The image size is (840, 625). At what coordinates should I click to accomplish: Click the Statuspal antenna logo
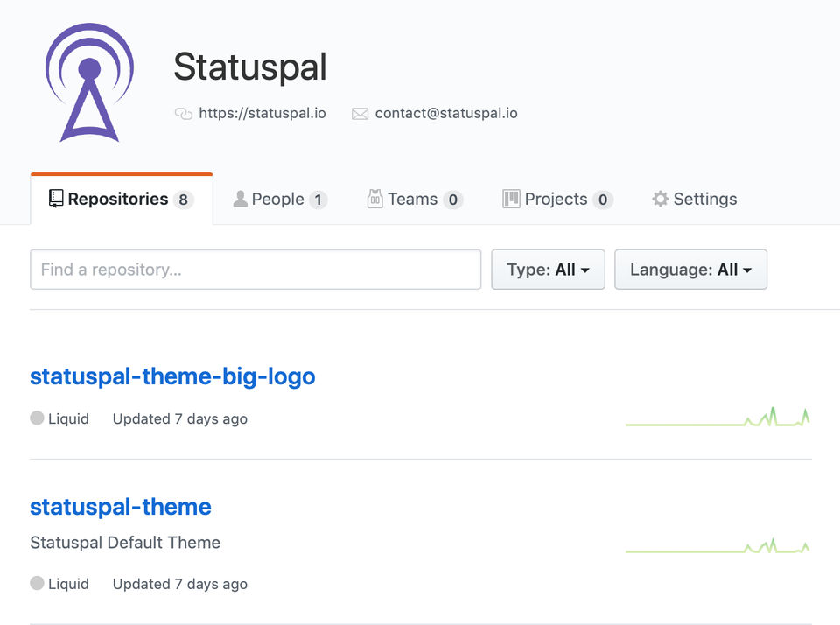tap(89, 83)
